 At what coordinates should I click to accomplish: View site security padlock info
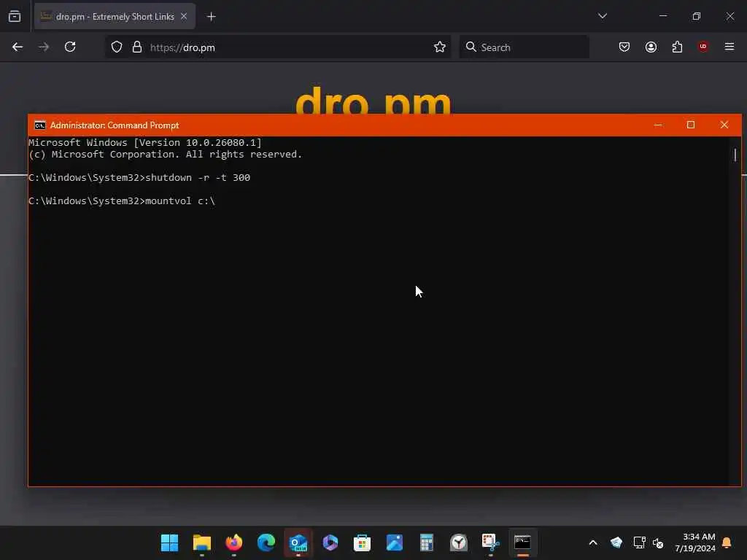pos(137,47)
